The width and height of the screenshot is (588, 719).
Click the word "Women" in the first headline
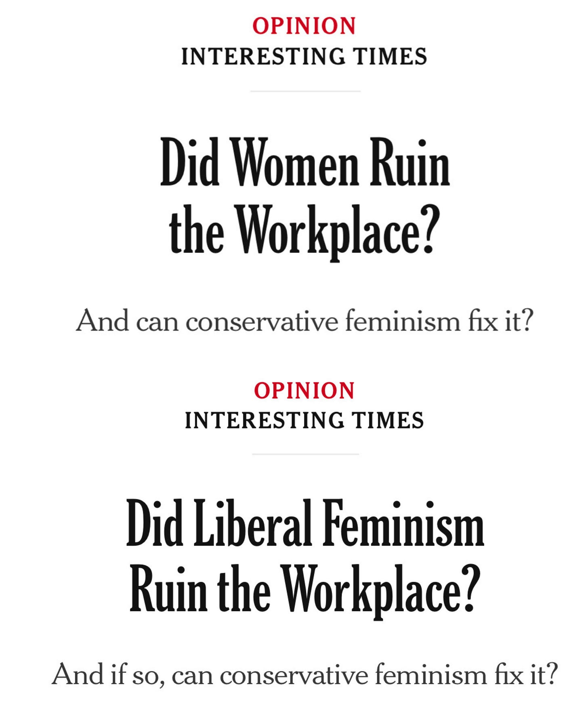[296, 162]
